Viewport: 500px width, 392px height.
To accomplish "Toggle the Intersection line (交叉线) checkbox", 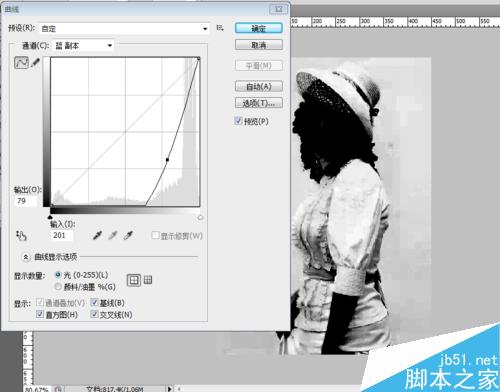I will coord(94,314).
